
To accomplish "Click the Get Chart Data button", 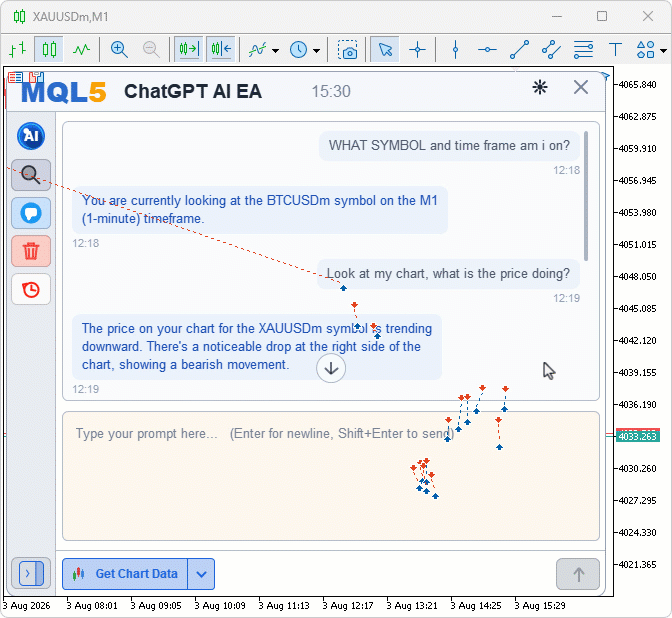I will [125, 573].
